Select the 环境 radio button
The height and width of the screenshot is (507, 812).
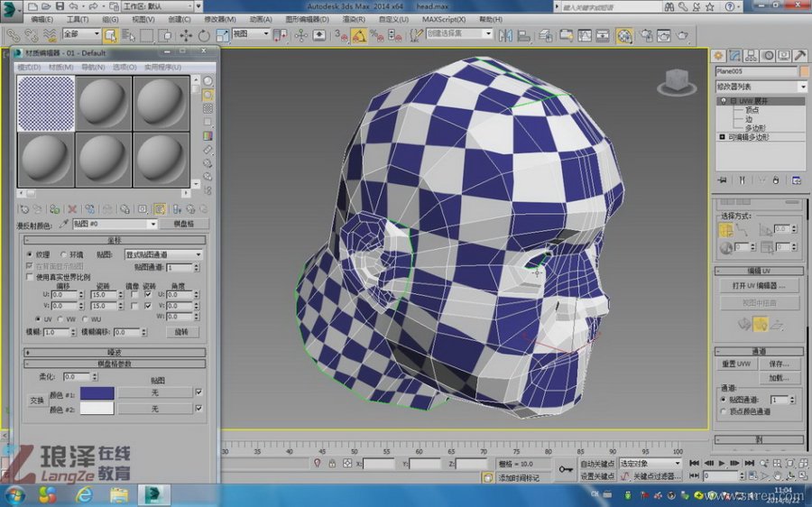pos(63,254)
